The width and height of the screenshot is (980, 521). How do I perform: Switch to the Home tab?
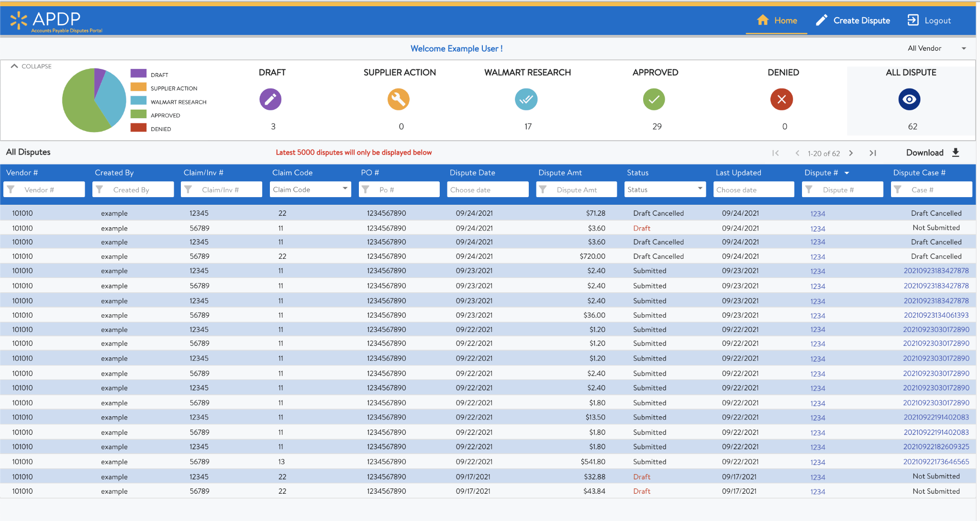[776, 20]
